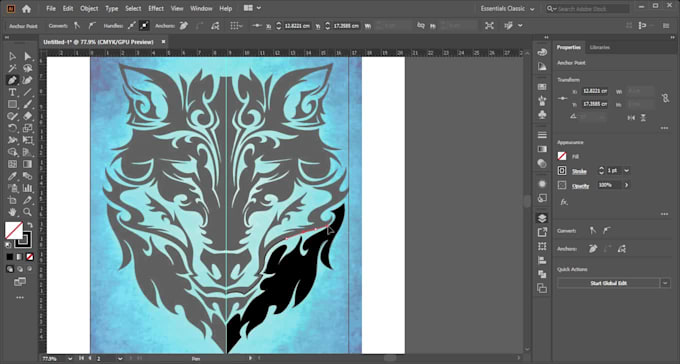Enable Draw Normal mode
680x364 pixels.
pos(10,269)
